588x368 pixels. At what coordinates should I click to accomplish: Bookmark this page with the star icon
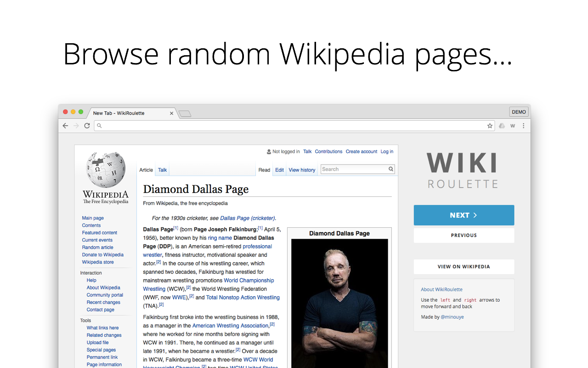point(490,126)
